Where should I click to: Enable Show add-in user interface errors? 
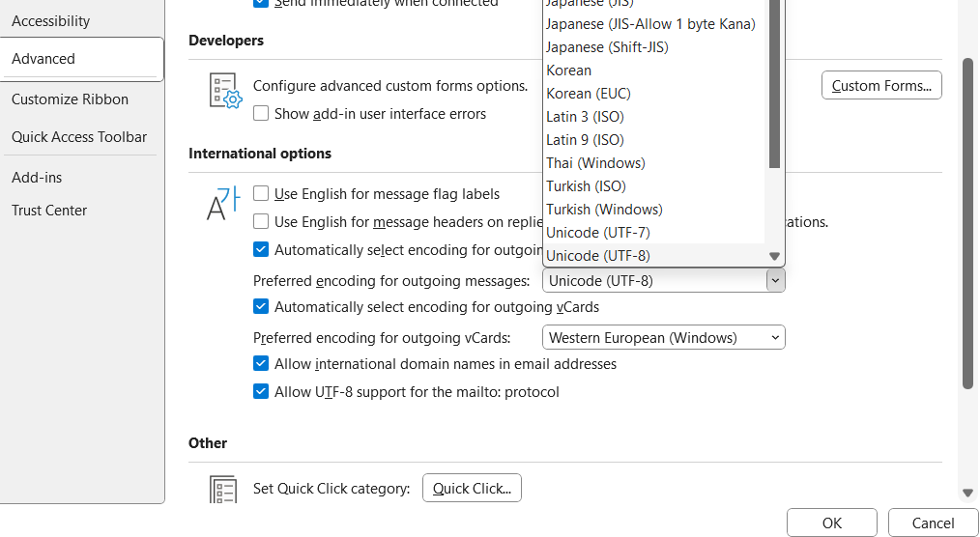[x=261, y=114]
